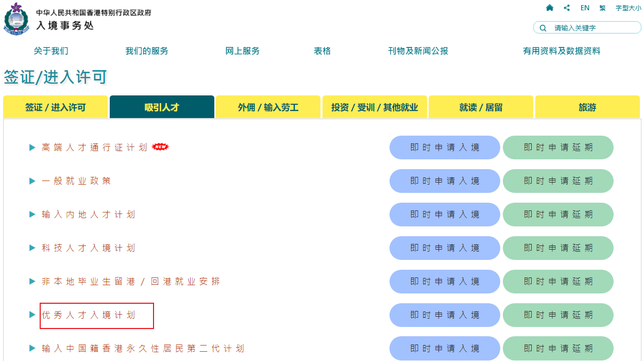Switch language to EN

click(585, 8)
